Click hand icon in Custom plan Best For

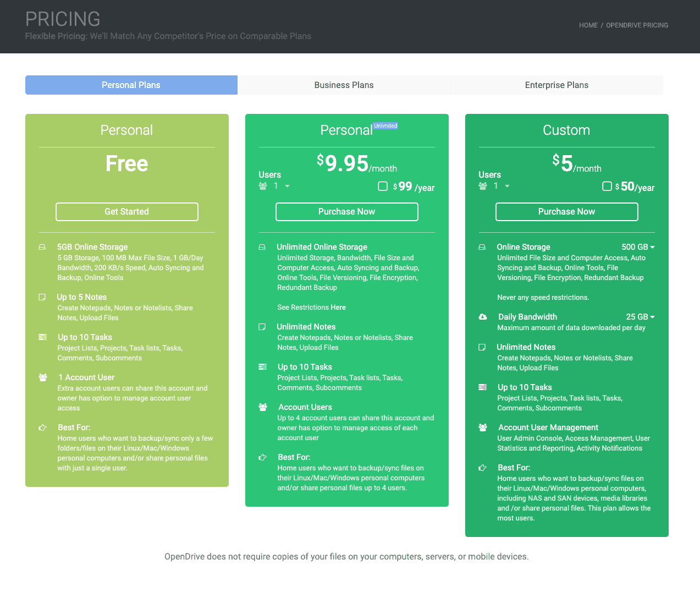pyautogui.click(x=482, y=468)
